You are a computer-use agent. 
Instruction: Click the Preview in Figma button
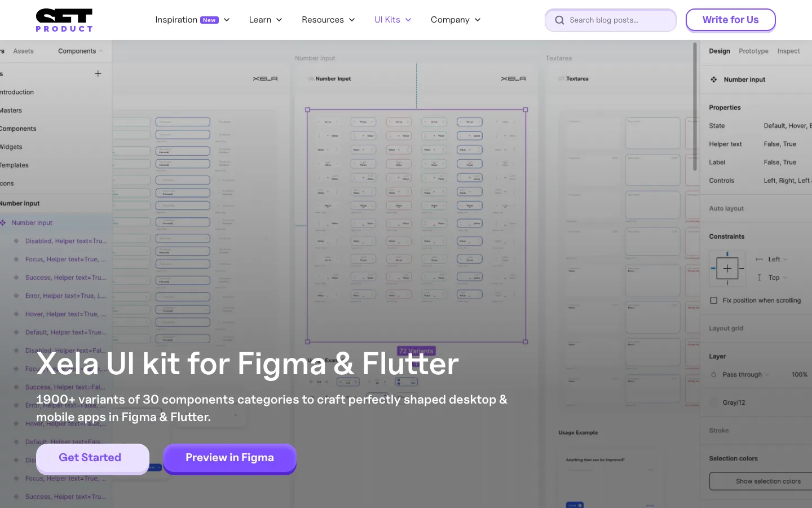tap(230, 458)
